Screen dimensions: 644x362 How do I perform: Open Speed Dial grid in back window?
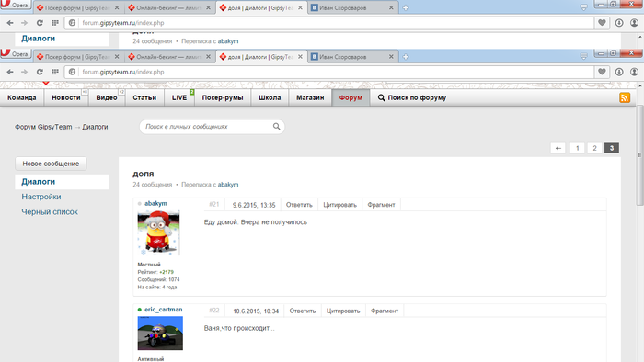pyautogui.click(x=55, y=23)
